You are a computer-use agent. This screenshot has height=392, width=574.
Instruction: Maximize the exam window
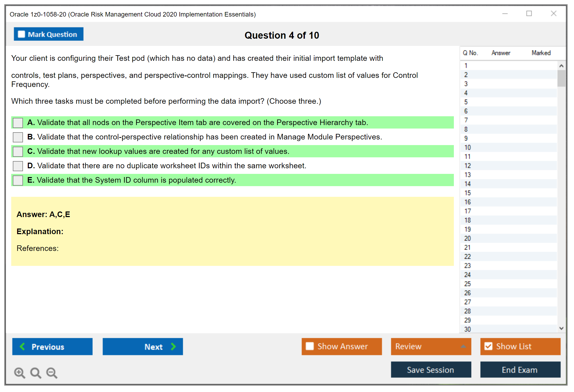point(529,14)
